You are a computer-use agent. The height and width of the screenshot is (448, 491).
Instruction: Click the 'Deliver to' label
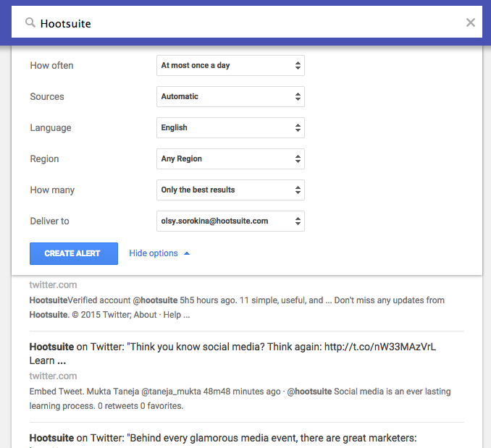(49, 221)
